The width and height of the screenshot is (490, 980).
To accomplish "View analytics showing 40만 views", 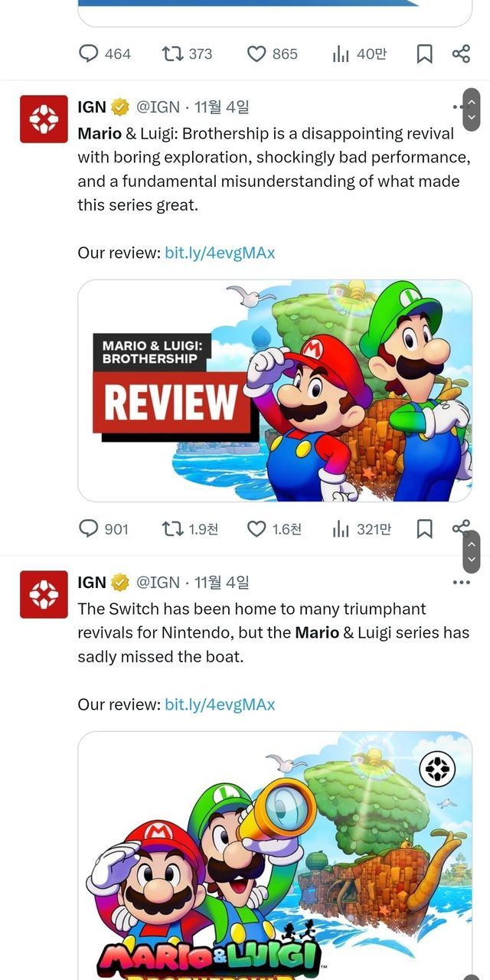I will pyautogui.click(x=360, y=54).
